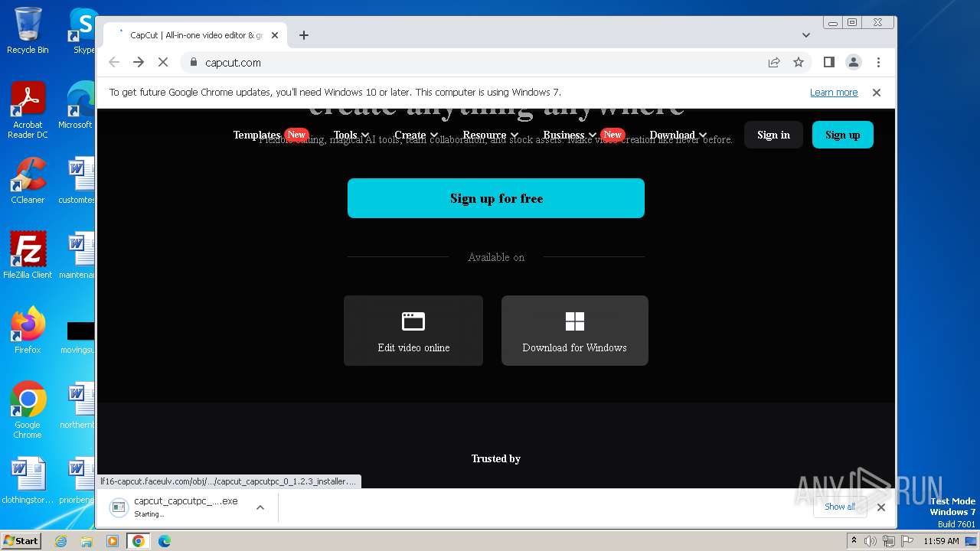Open media player from taskbar
Screen dimensions: 980x551
(113, 541)
